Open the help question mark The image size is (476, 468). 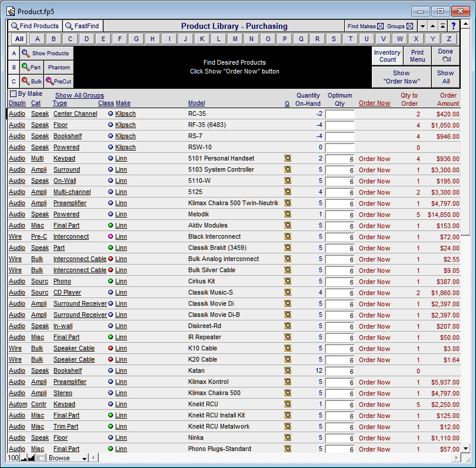point(454,26)
